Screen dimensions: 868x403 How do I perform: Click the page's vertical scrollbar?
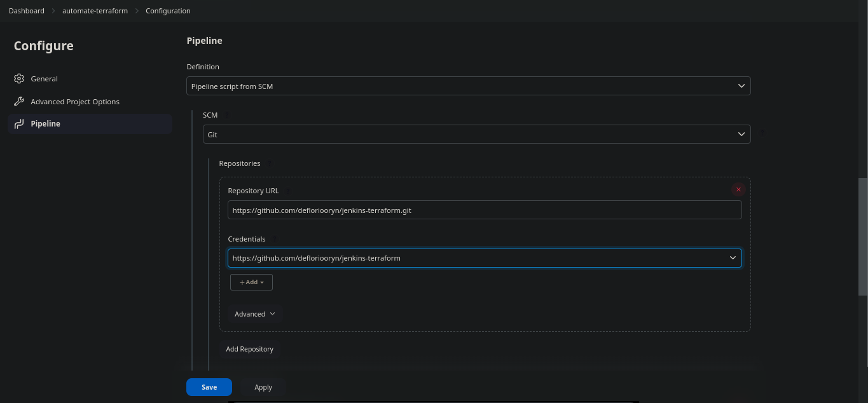point(863,235)
